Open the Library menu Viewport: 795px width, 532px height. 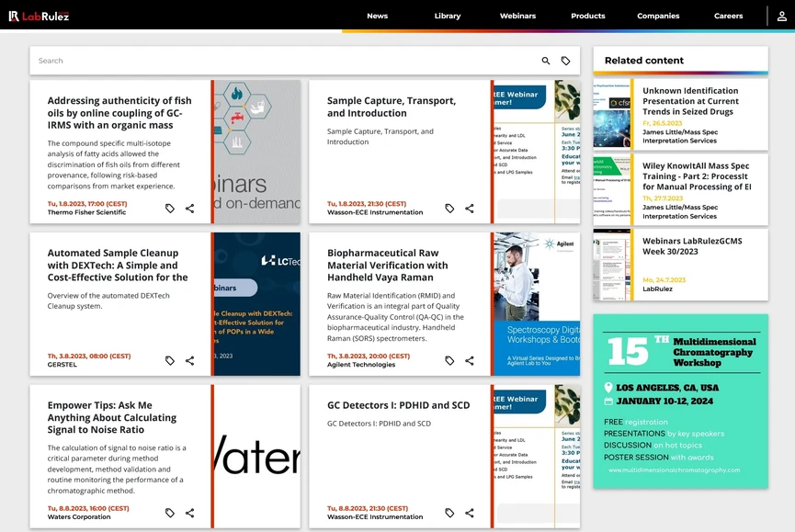[448, 16]
